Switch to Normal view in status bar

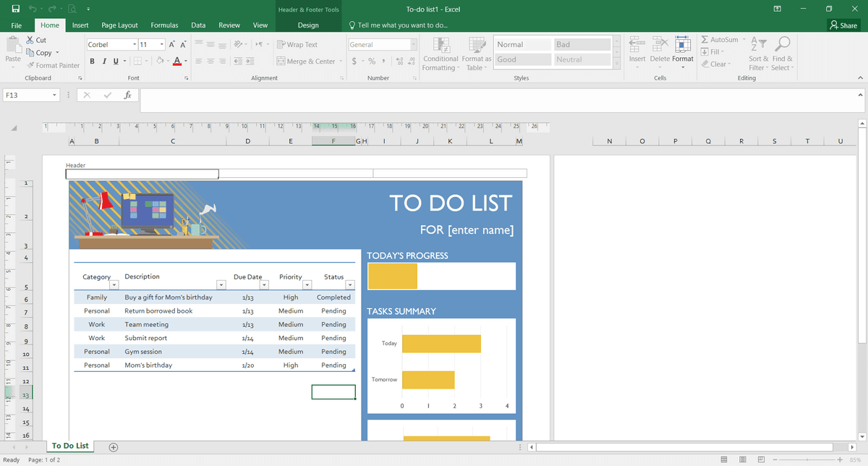724,460
